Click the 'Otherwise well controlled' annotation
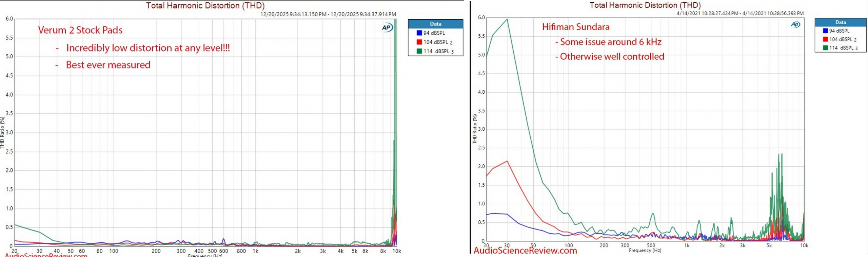 click(612, 56)
